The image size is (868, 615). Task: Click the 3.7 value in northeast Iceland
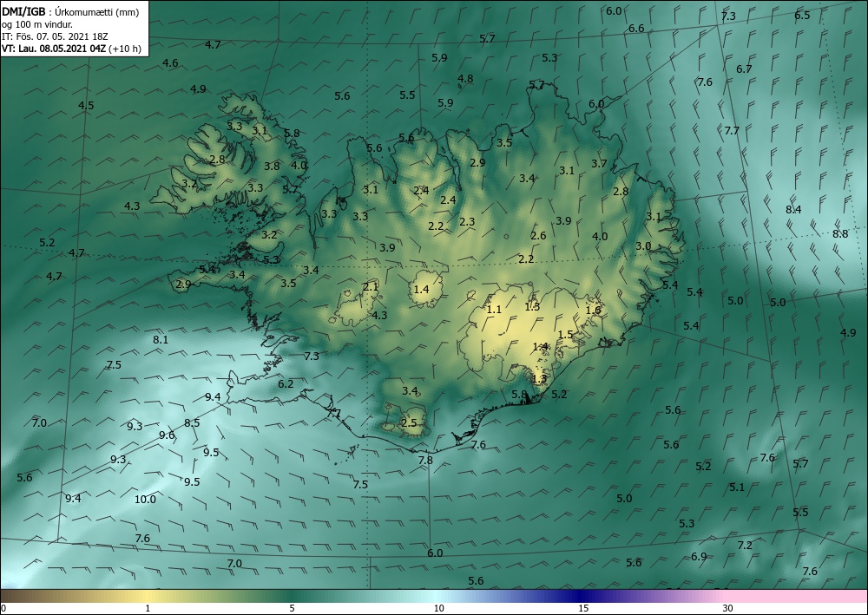(599, 164)
